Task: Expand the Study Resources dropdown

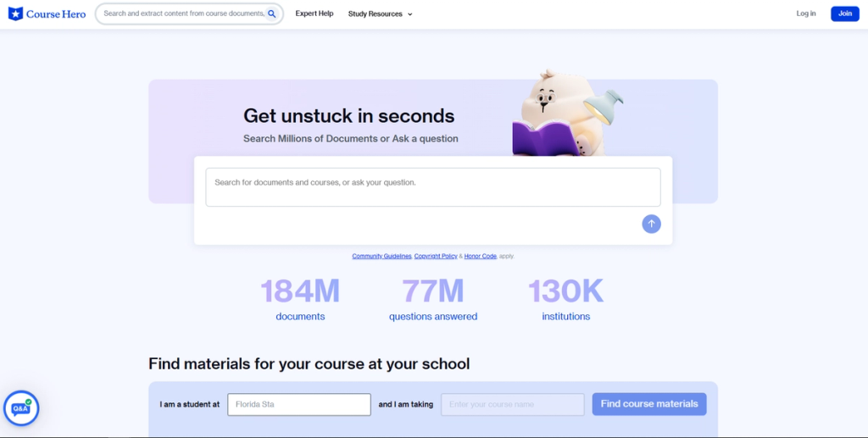Action: tap(381, 14)
